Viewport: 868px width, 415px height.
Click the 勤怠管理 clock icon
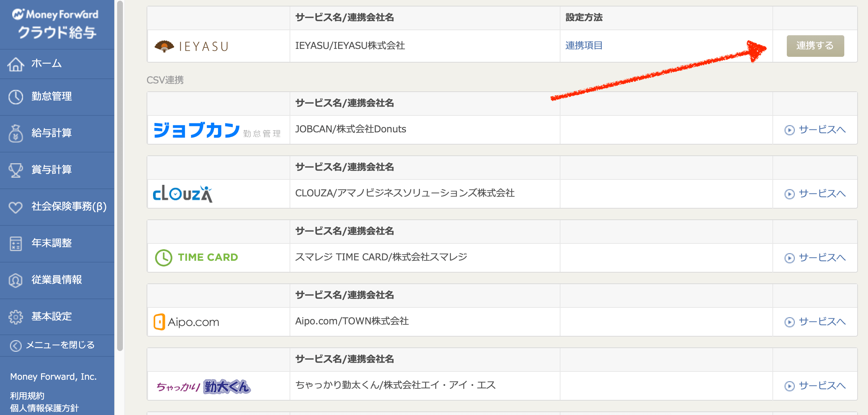point(16,97)
